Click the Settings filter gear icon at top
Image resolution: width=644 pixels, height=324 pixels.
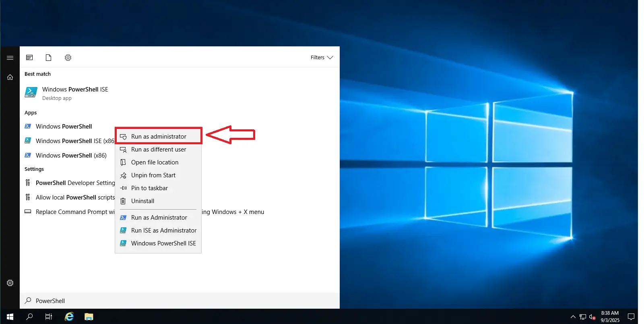tap(68, 58)
